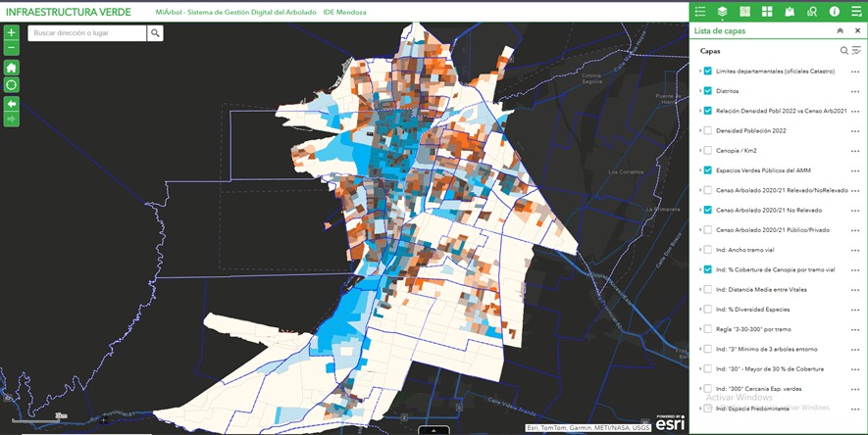Enable Densidad Población 2022 layer
Image resolution: width=868 pixels, height=435 pixels.
coord(708,130)
